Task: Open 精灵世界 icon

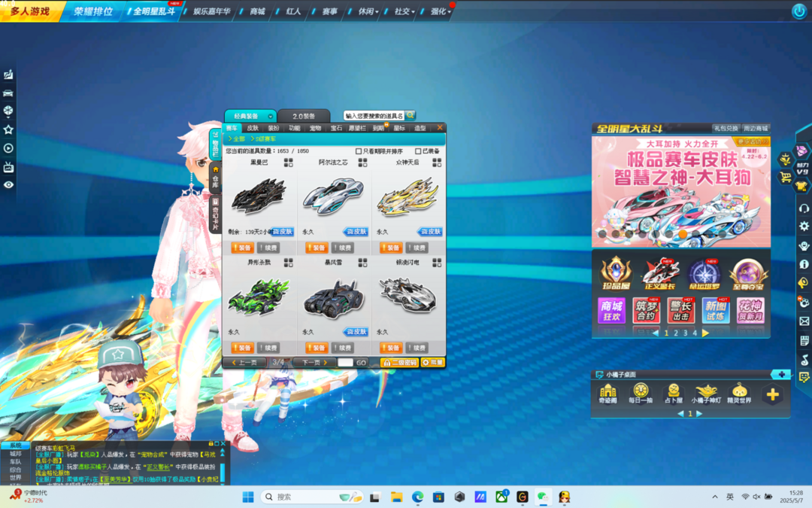Action: pyautogui.click(x=740, y=394)
